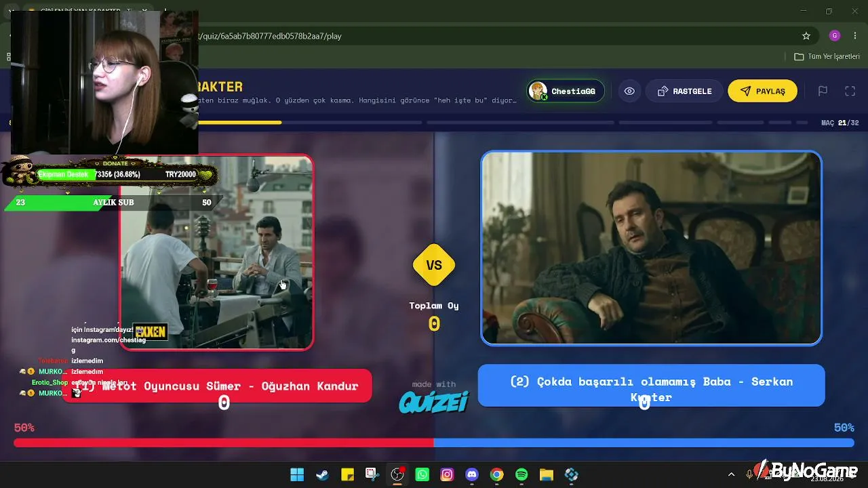
Task: Click the Quizei logo link
Action: click(434, 401)
